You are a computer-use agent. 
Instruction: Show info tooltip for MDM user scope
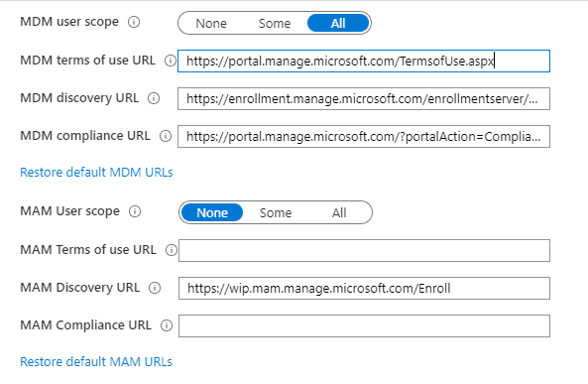coord(134,22)
